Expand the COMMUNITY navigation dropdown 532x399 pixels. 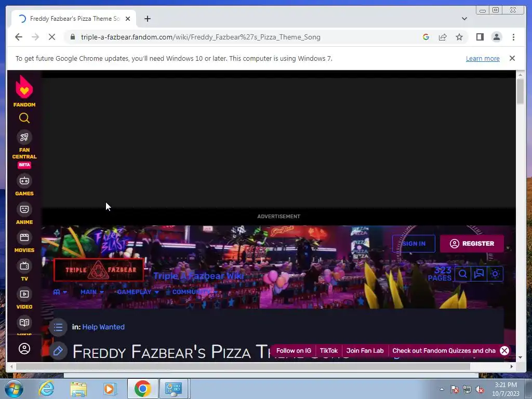pyautogui.click(x=194, y=292)
